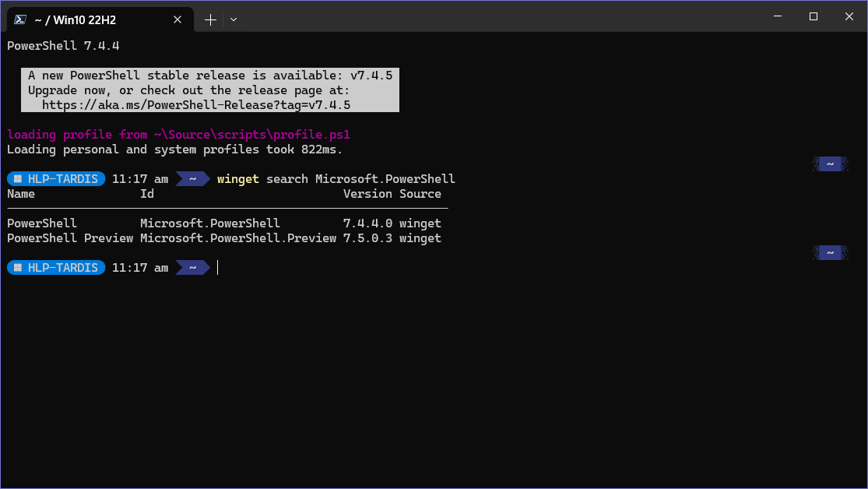The width and height of the screenshot is (868, 489).
Task: Click 'search Microsoft.PowerShell' command arguments
Action: tap(361, 179)
